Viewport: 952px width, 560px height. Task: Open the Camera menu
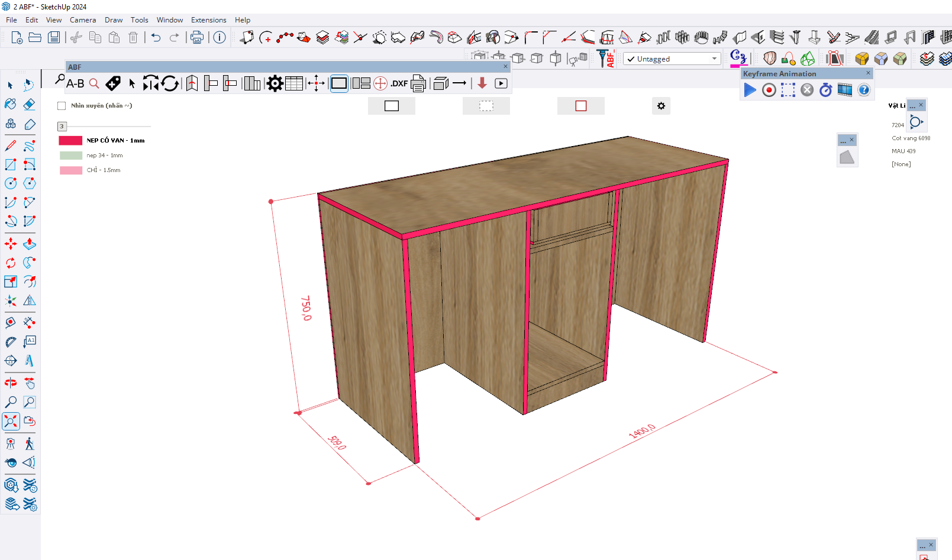point(83,20)
